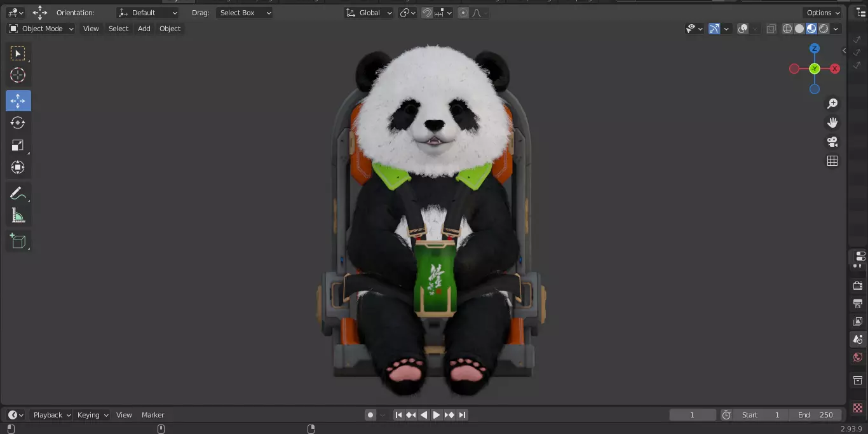Screen dimensions: 868x434
Task: Click the blue Z axis gizmo
Action: (x=815, y=49)
